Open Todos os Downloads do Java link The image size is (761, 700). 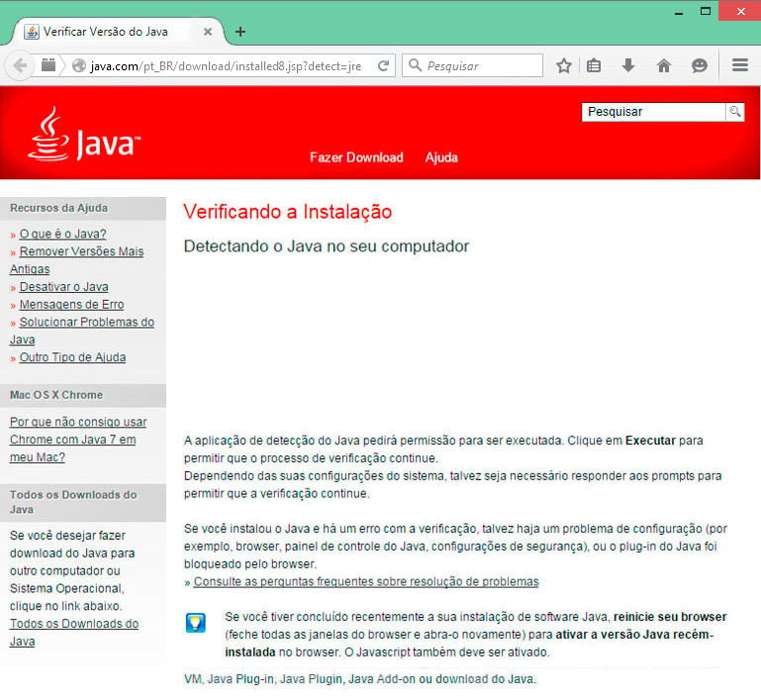[74, 632]
